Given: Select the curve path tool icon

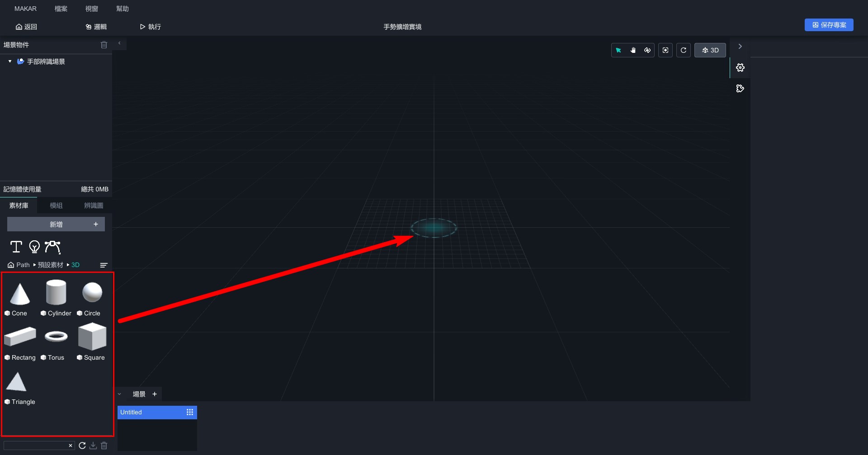Looking at the screenshot, I should pos(52,247).
